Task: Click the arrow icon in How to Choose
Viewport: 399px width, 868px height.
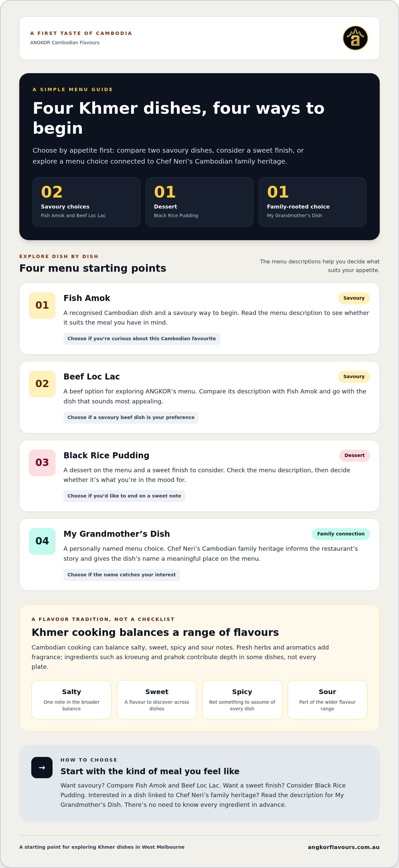Action: [x=42, y=768]
